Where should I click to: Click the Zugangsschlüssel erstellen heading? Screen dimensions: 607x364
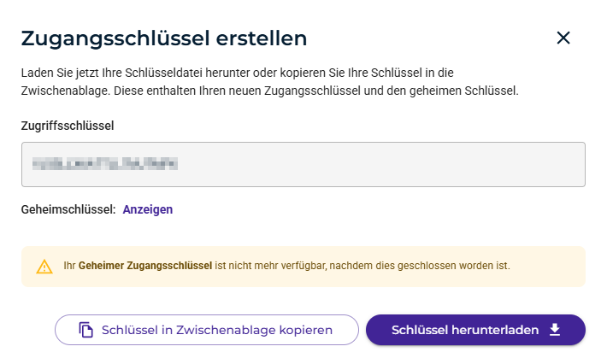click(164, 38)
